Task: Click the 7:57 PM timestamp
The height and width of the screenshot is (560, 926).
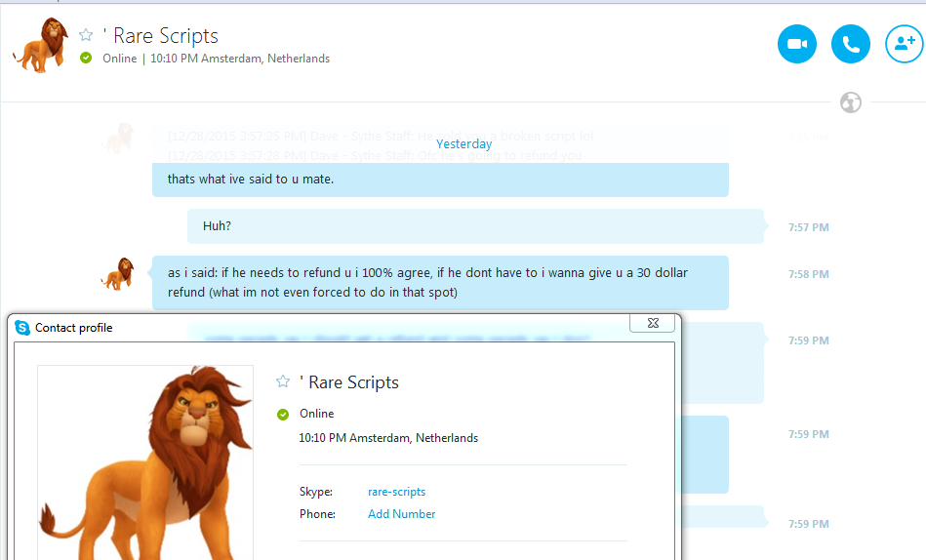Action: (x=809, y=227)
